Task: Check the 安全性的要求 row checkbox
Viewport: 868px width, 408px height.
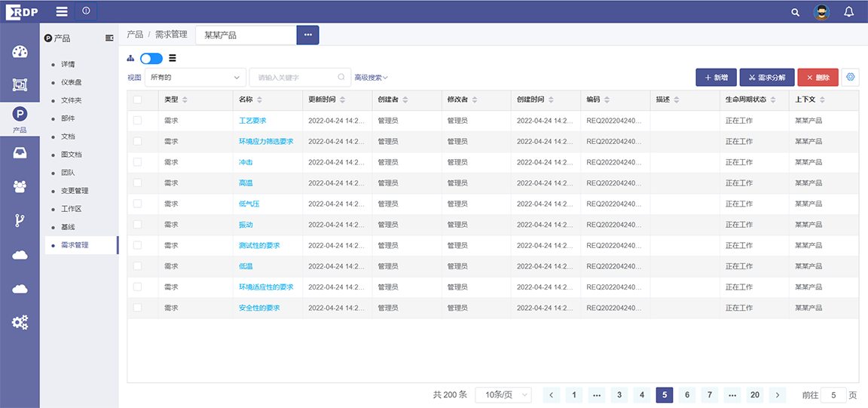Action: pos(137,308)
